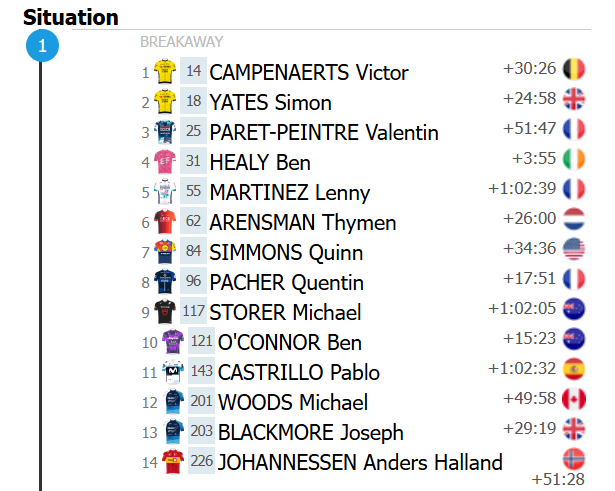Click the blue group 1 circle marker

[40, 46]
